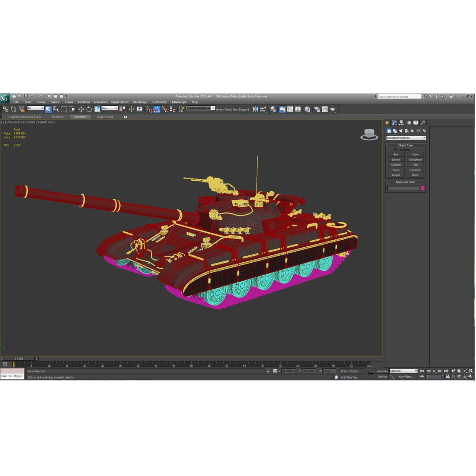Collapse the Name and Color rollout
Image resolution: width=476 pixels, height=476 pixels.
[405, 182]
